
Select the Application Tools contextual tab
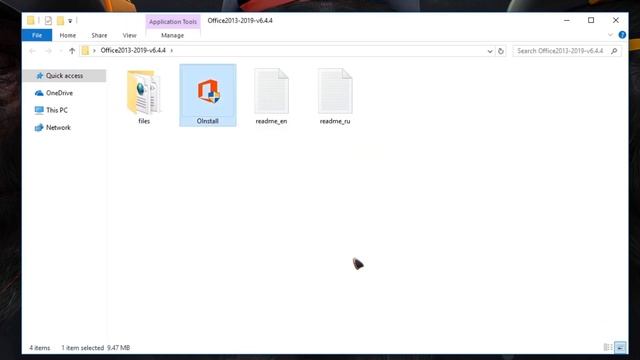pos(173,22)
